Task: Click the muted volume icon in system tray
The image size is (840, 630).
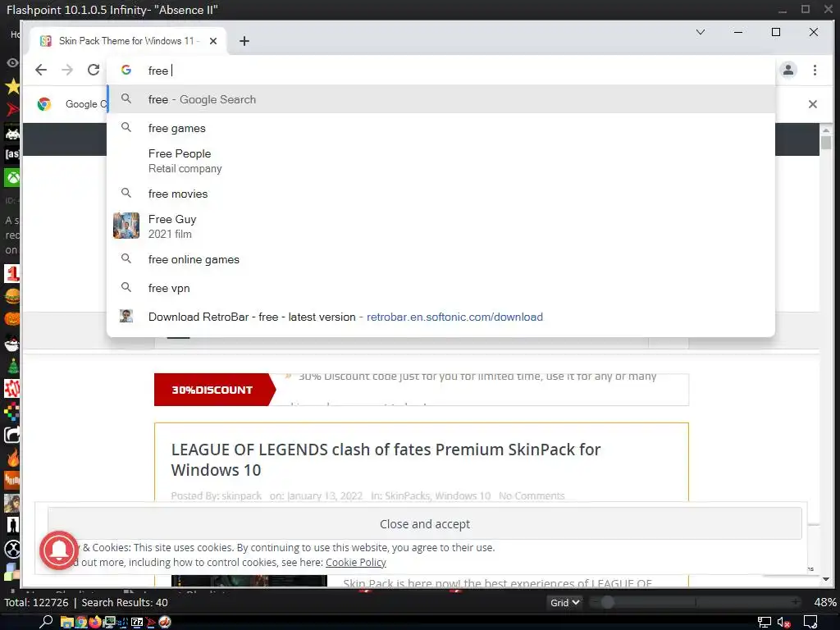Action: (x=783, y=623)
